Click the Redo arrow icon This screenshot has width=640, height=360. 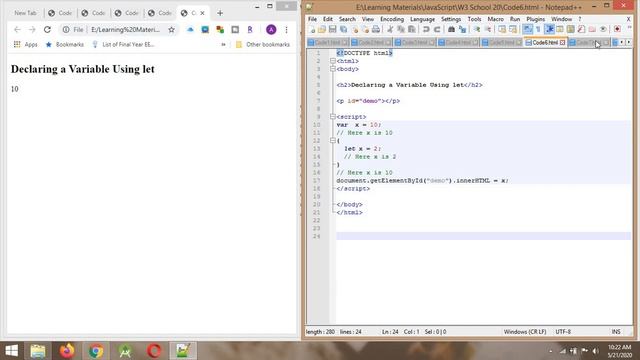(x=437, y=29)
